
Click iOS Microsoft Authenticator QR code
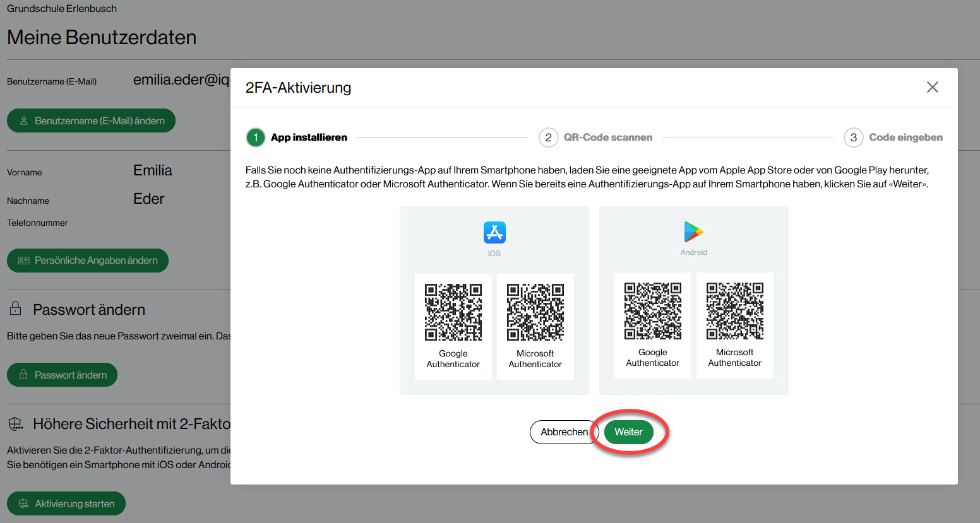pos(535,312)
